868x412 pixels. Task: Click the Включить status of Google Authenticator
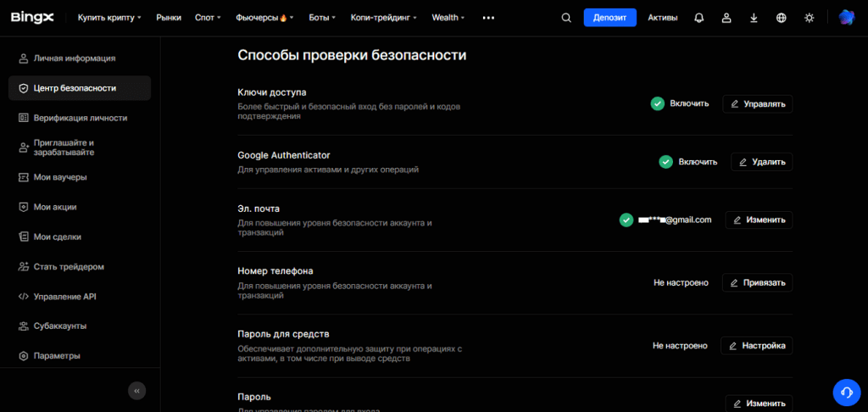pos(698,162)
